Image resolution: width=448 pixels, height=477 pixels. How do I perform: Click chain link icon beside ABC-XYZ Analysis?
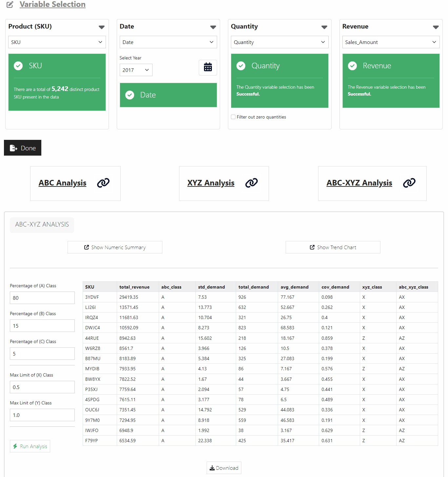(409, 183)
